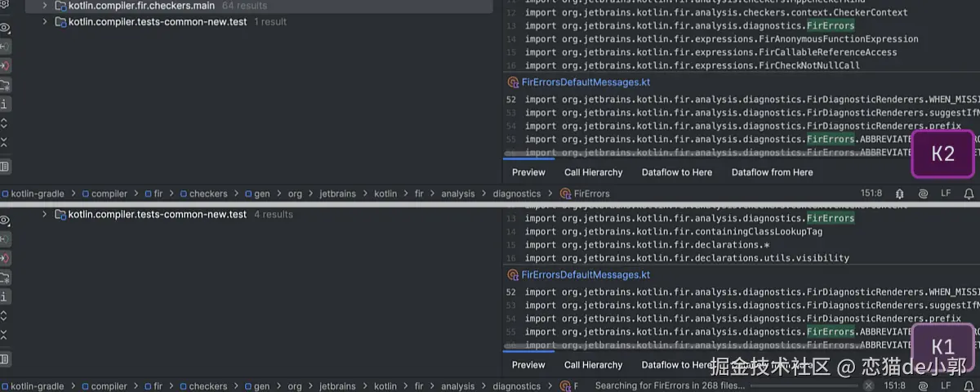Cancel the FirErrors search with the X button
Image resolution: width=980 pixels, height=392 pixels.
[869, 385]
